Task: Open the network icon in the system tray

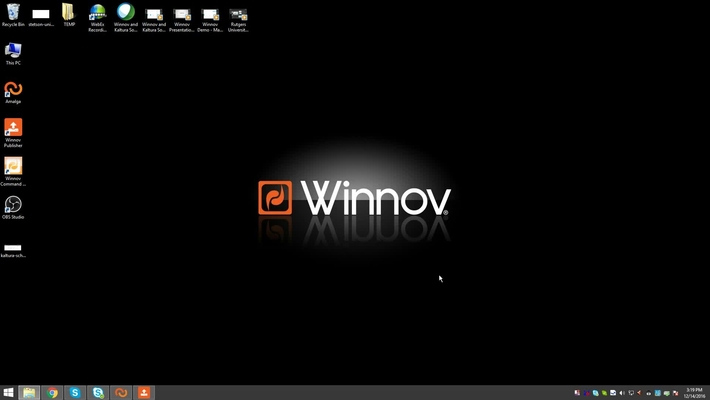Action: coord(631,393)
